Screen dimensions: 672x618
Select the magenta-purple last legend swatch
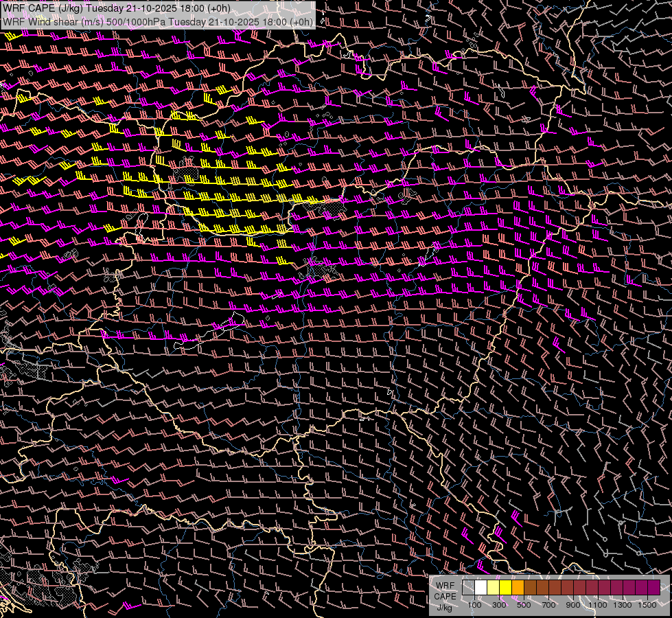[654, 588]
